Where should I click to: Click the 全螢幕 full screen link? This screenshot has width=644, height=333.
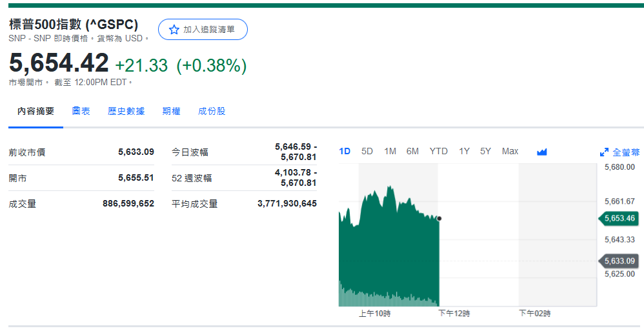625,152
